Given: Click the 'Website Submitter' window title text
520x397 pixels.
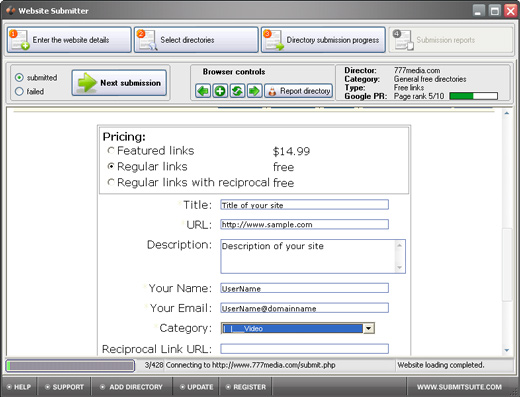Looking at the screenshot, I should (x=53, y=11).
